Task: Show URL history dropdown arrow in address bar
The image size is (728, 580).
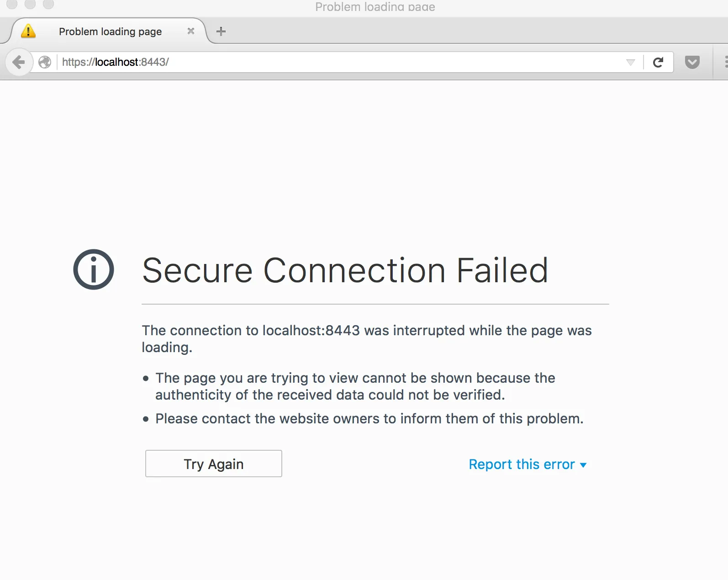Action: coord(630,62)
